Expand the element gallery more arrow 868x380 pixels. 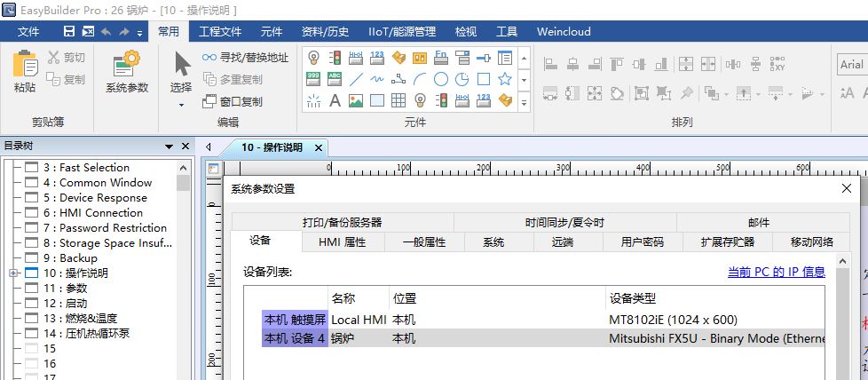click(x=524, y=101)
